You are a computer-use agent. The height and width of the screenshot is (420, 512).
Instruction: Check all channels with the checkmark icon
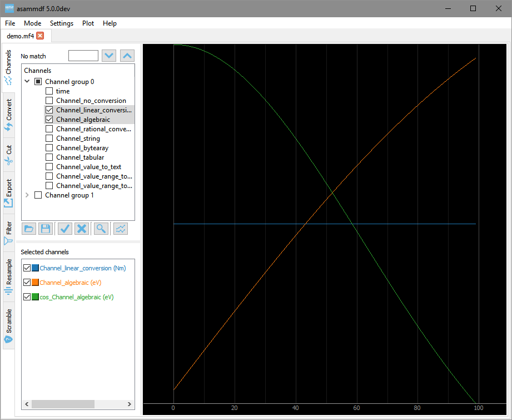coord(64,228)
